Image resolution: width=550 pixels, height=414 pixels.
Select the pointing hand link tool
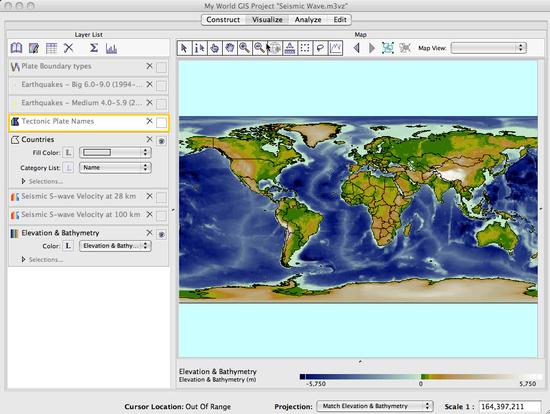215,48
